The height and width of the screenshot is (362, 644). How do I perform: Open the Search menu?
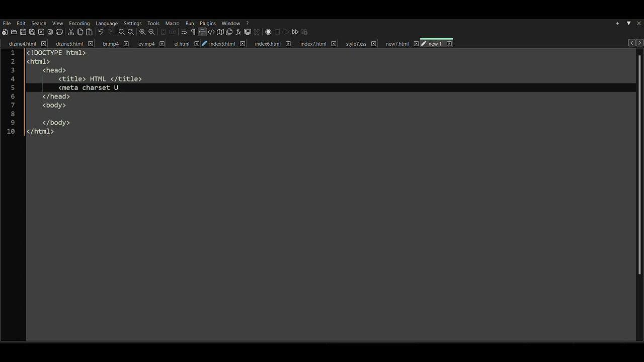click(39, 23)
